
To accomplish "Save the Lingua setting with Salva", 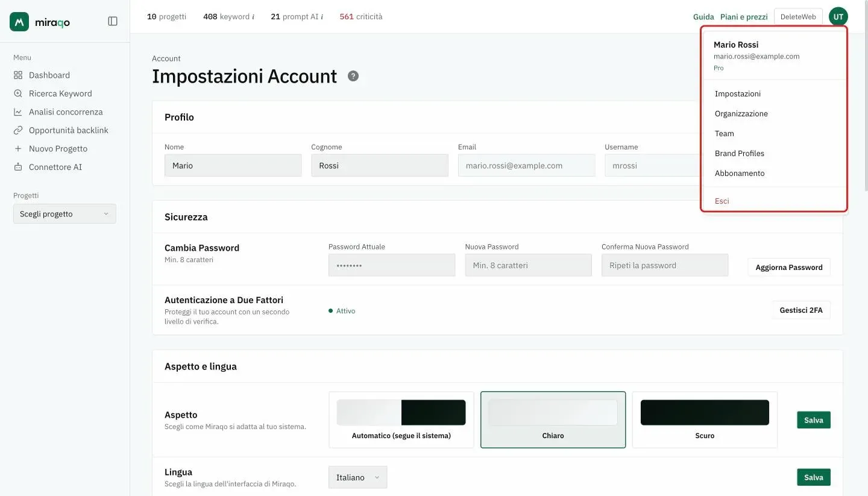I will [x=814, y=477].
